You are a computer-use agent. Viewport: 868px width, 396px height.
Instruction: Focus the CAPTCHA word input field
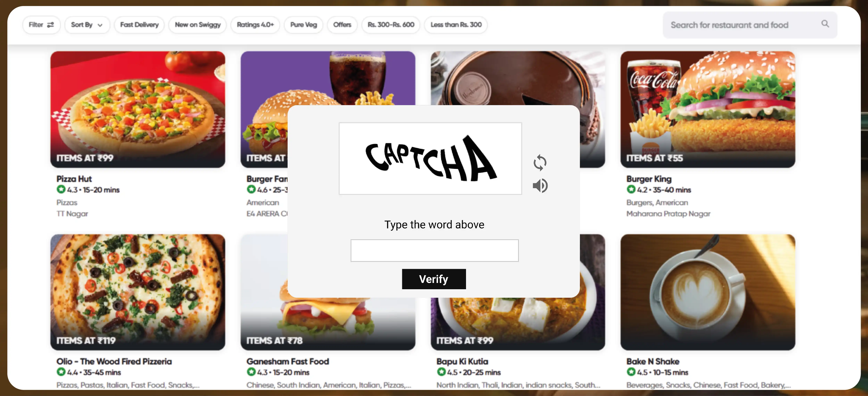click(x=434, y=250)
